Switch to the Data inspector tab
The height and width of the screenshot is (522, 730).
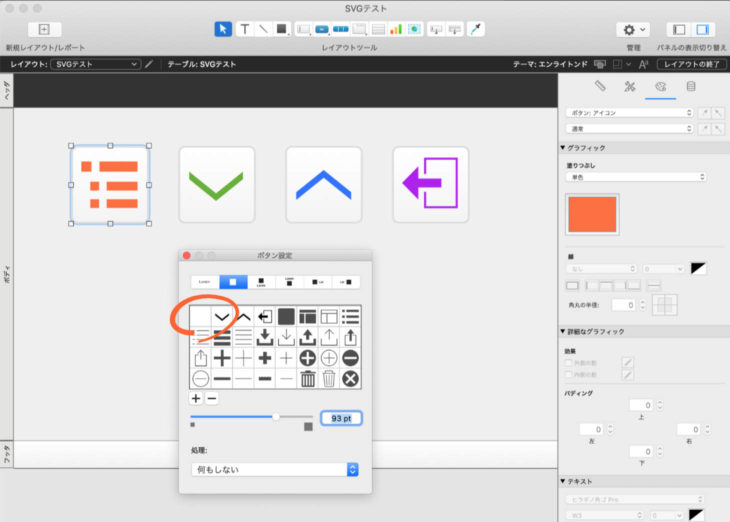(689, 87)
